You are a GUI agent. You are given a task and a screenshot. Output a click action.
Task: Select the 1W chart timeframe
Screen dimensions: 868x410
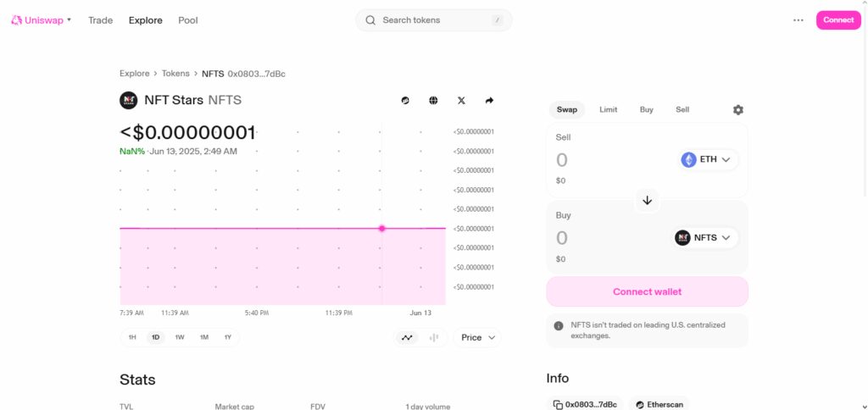click(180, 337)
